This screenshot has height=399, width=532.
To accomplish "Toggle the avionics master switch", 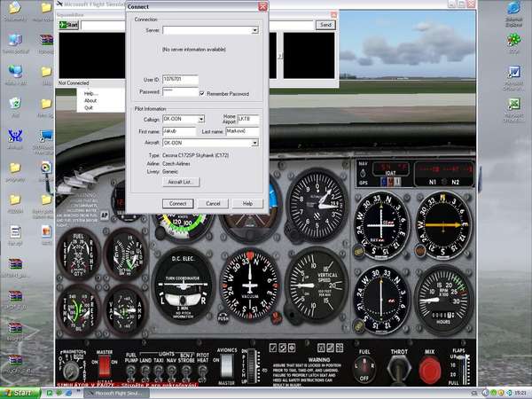I will 225,364.
